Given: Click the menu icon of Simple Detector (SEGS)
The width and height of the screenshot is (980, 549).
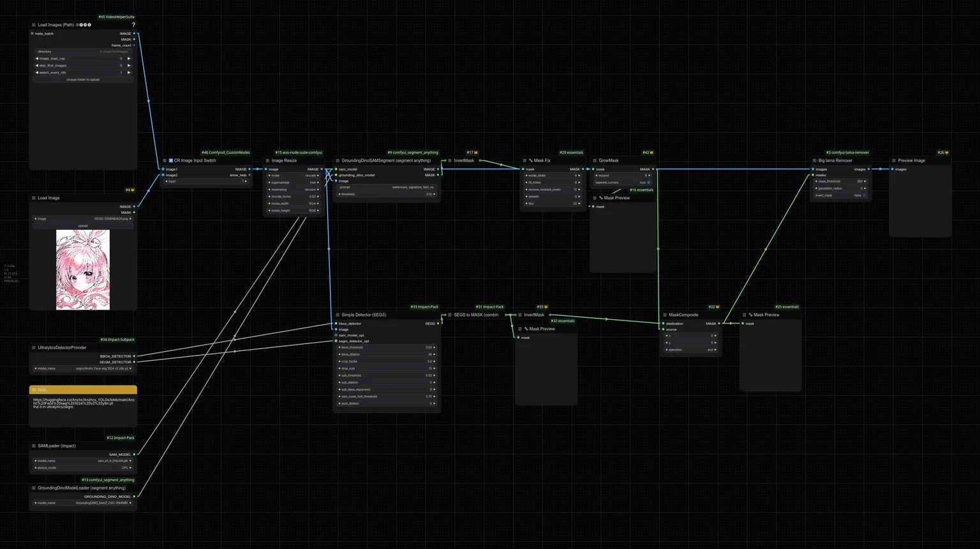Looking at the screenshot, I should (x=338, y=315).
